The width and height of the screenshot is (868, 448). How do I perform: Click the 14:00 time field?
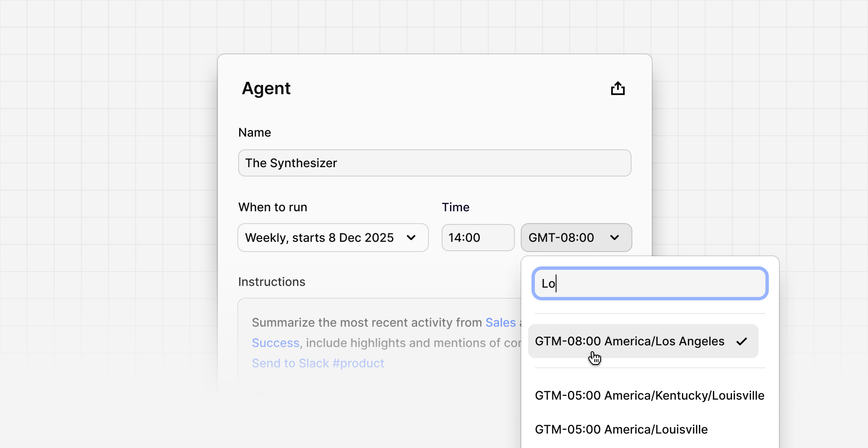pyautogui.click(x=478, y=238)
